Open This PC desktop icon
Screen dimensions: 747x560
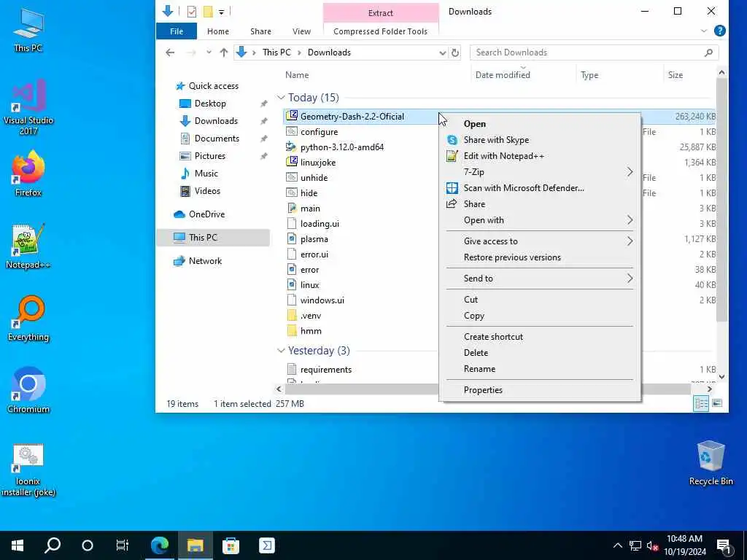tap(28, 29)
